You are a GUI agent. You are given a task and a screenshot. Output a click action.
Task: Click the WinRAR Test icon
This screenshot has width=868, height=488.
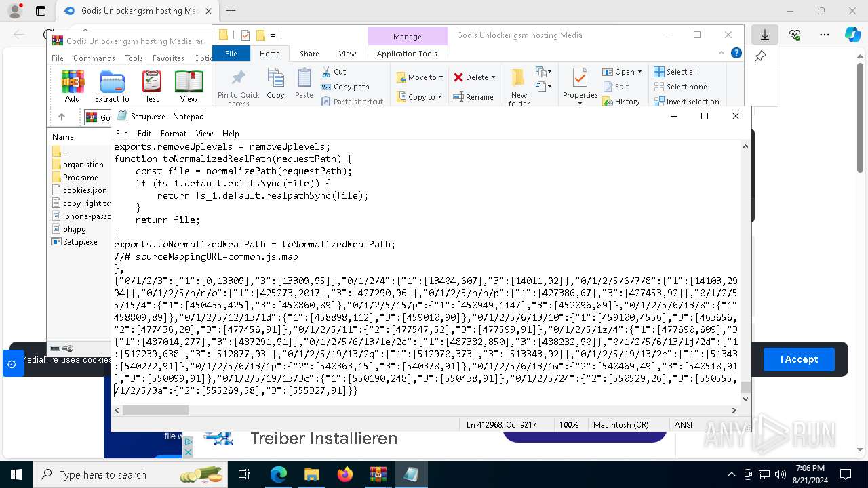(x=152, y=86)
